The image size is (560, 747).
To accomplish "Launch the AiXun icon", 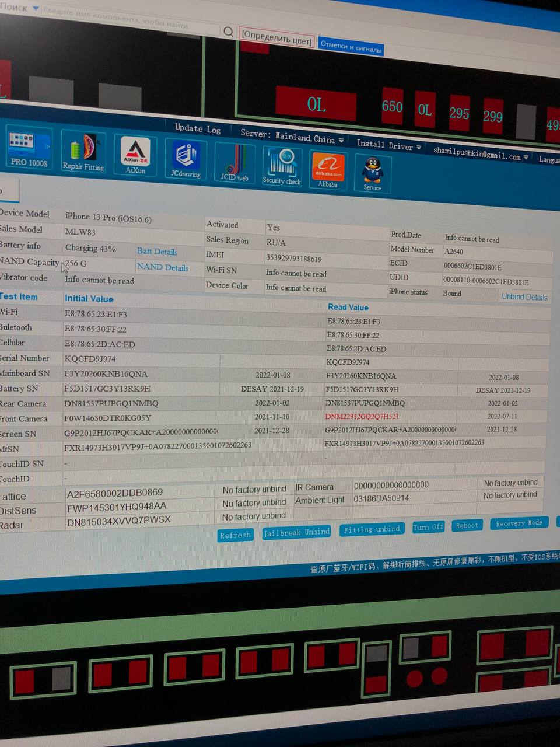I will pyautogui.click(x=135, y=155).
